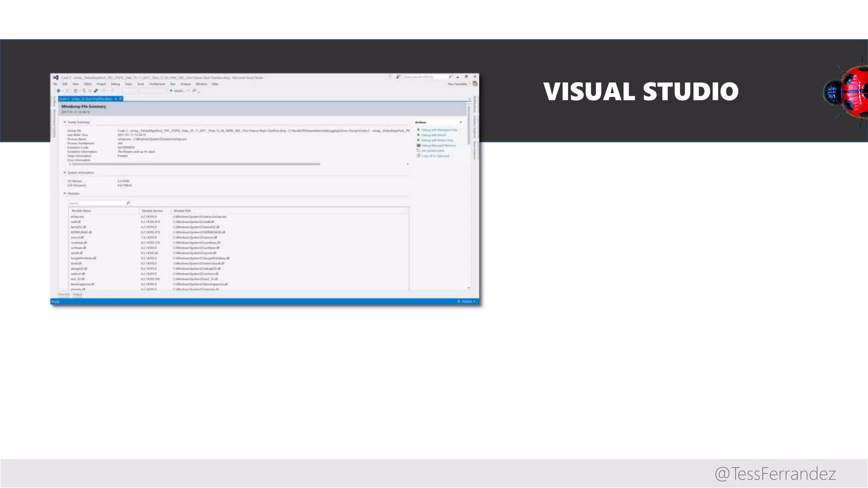Switch to the Error List tab
The height and width of the screenshot is (488, 868).
pyautogui.click(x=64, y=294)
